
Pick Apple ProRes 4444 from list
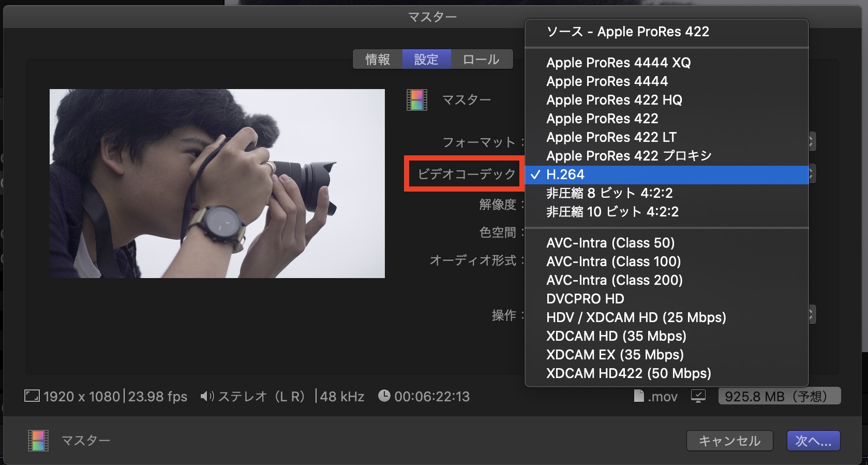(666, 81)
